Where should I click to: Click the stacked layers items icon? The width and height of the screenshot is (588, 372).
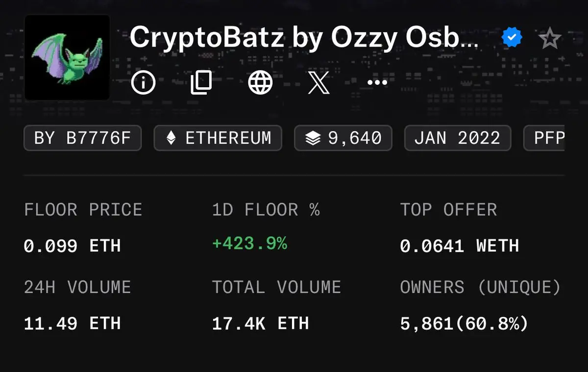point(313,139)
